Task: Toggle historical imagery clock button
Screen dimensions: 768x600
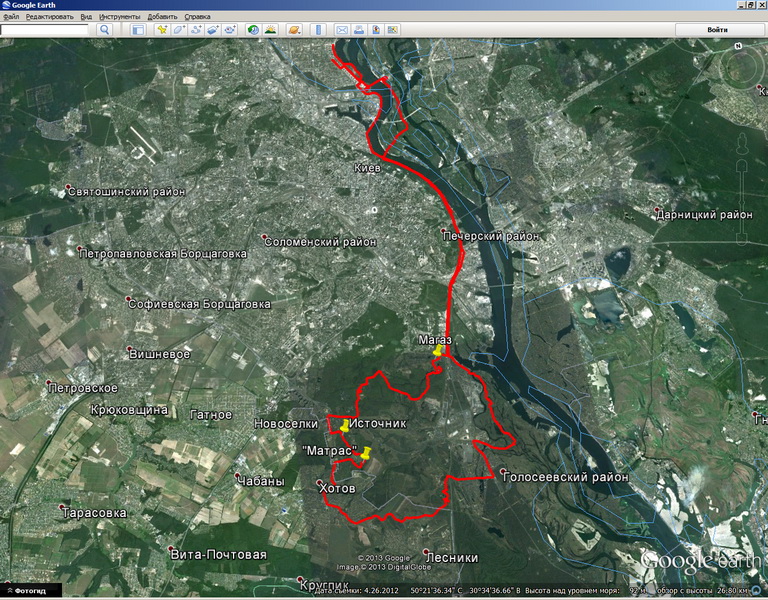Action: coord(254,30)
